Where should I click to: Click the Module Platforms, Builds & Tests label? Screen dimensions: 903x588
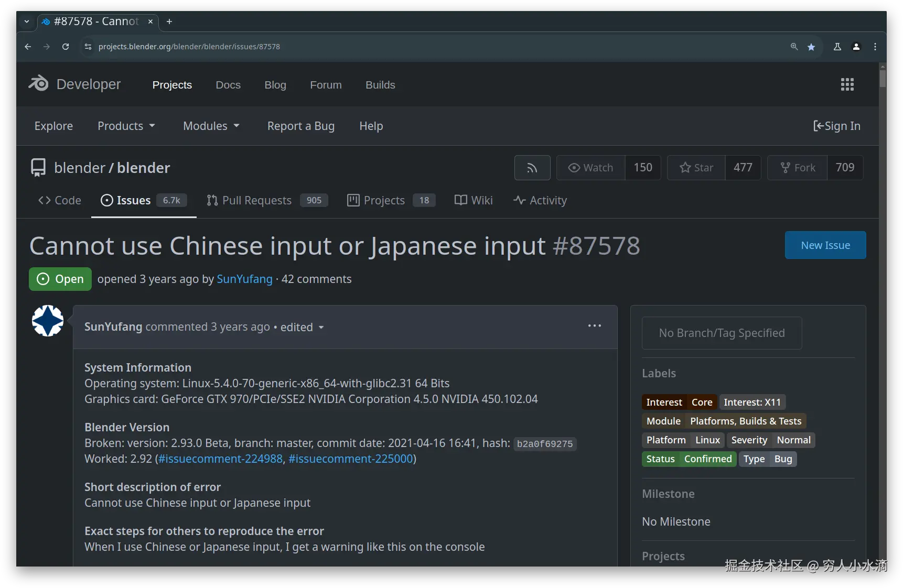tap(724, 421)
